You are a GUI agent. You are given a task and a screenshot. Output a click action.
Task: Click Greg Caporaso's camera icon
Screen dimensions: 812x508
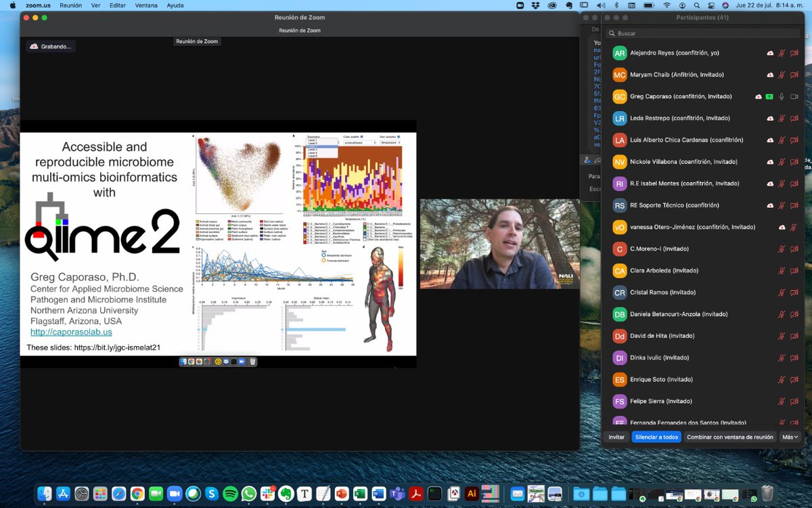(x=794, y=97)
